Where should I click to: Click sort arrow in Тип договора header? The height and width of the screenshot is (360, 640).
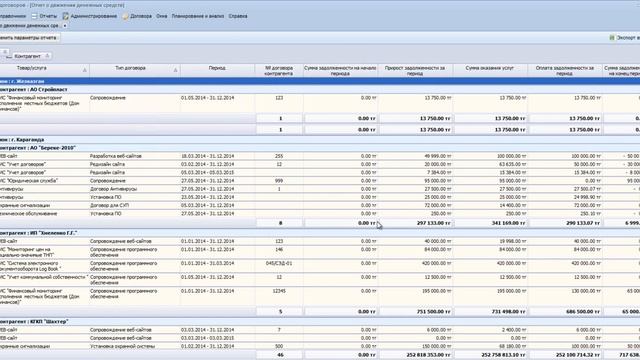[x=175, y=70]
